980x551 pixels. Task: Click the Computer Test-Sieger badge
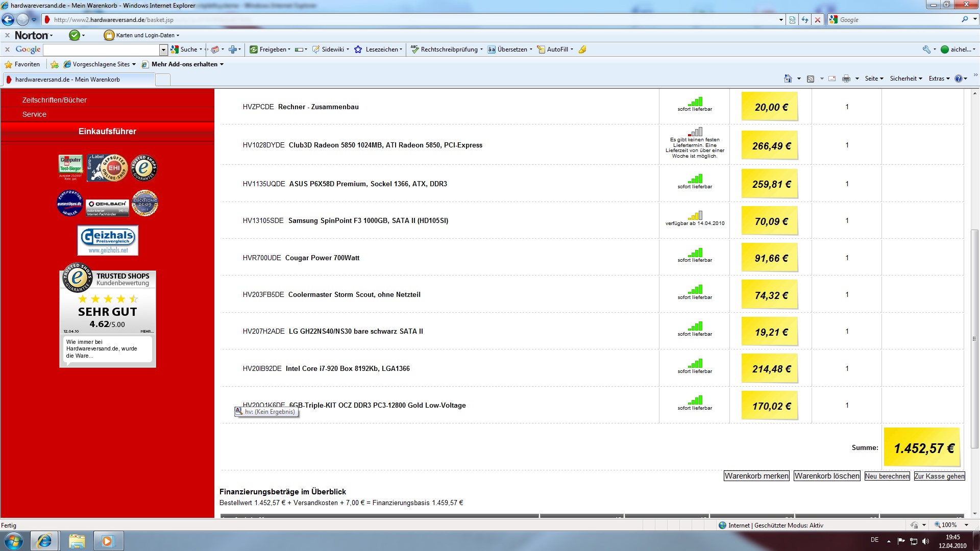pos(70,167)
